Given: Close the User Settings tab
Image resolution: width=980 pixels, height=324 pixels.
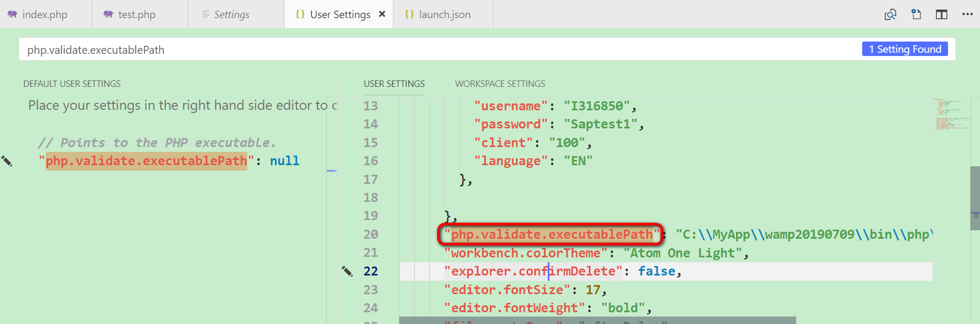Looking at the screenshot, I should point(382,14).
